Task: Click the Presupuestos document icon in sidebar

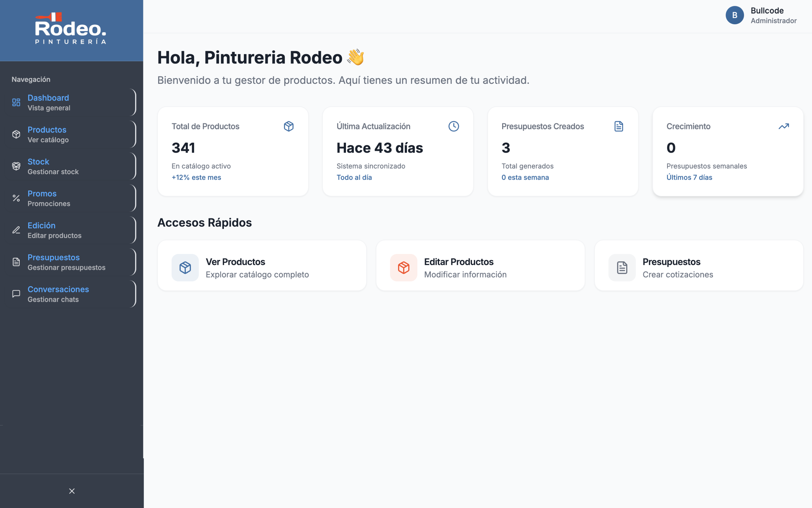Action: 16,262
